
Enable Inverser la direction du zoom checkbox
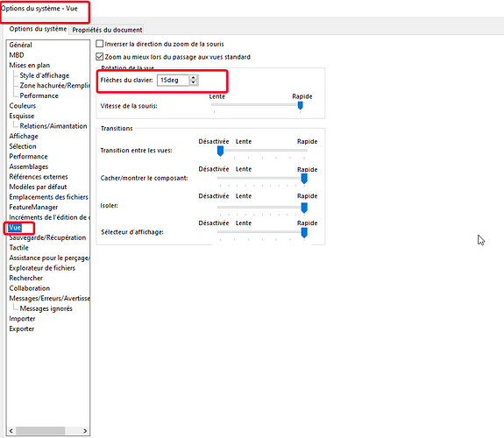(x=100, y=44)
